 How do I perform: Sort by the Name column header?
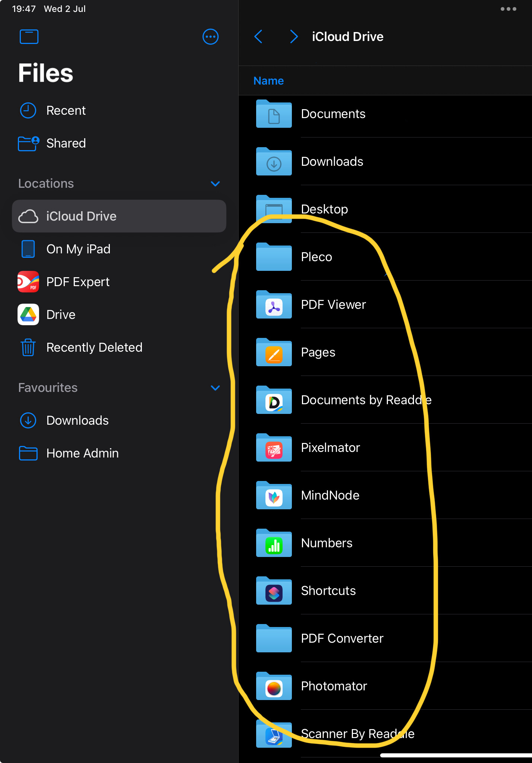[x=268, y=81]
